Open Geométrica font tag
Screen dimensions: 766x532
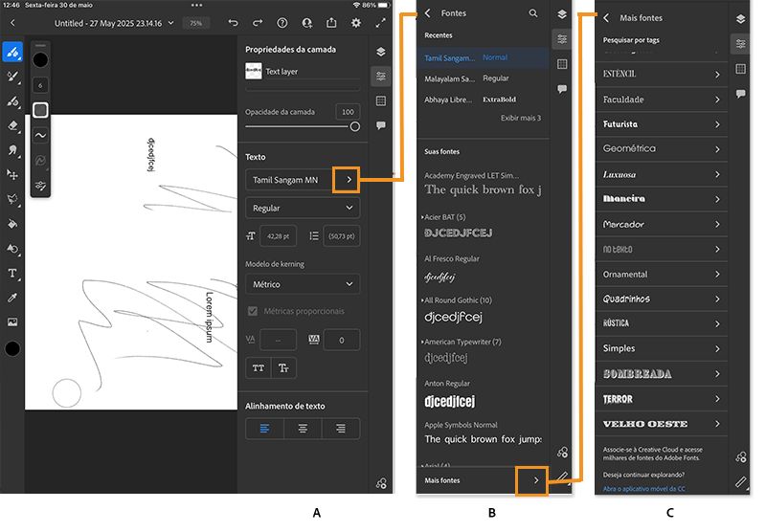click(x=662, y=149)
